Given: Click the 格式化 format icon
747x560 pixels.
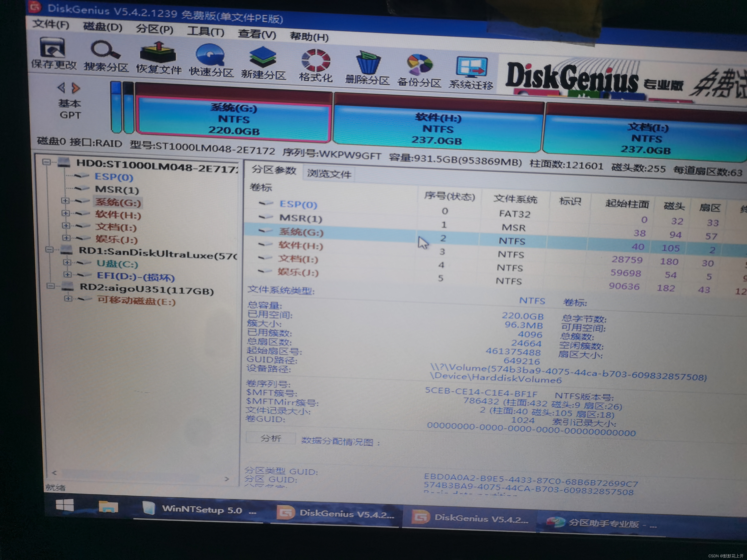Looking at the screenshot, I should pos(316,66).
